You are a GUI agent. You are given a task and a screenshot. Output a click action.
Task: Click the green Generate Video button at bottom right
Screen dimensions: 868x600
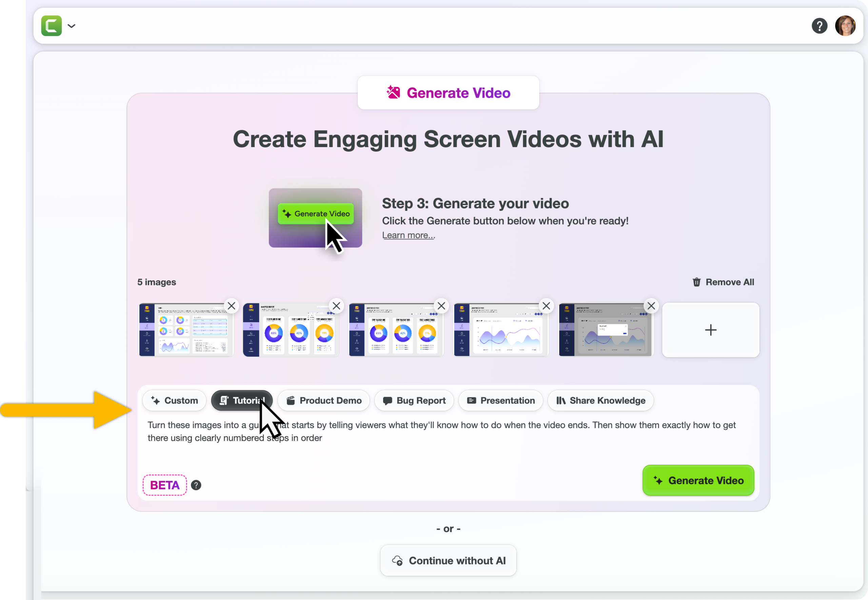coord(698,480)
